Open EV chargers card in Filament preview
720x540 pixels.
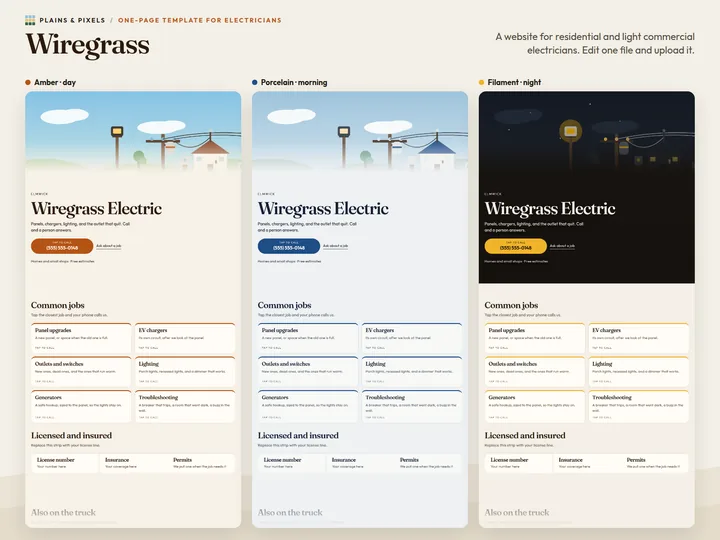(x=639, y=338)
